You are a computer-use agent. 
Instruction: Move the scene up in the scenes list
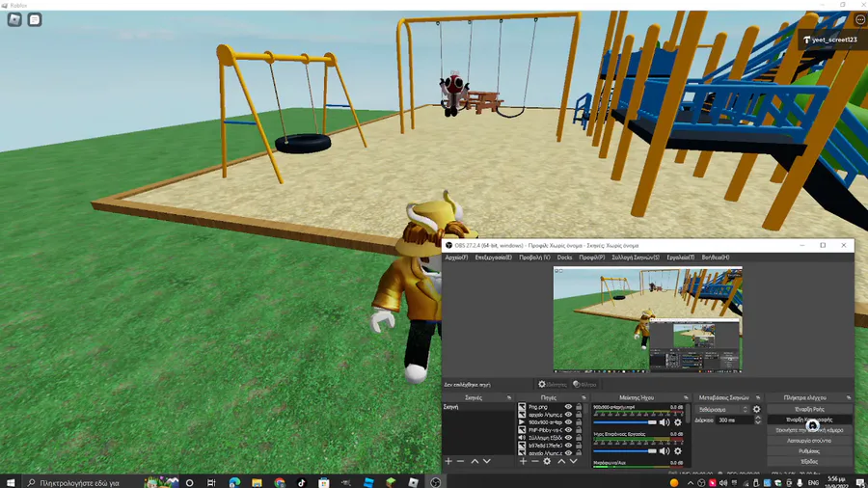click(475, 461)
